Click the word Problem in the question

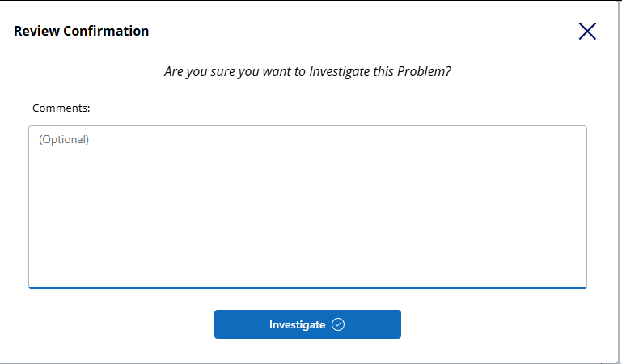[424, 71]
